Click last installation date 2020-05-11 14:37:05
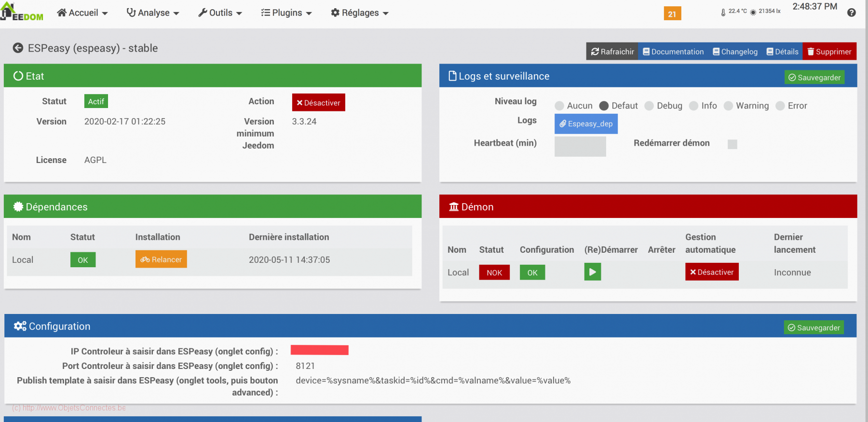 pos(289,259)
